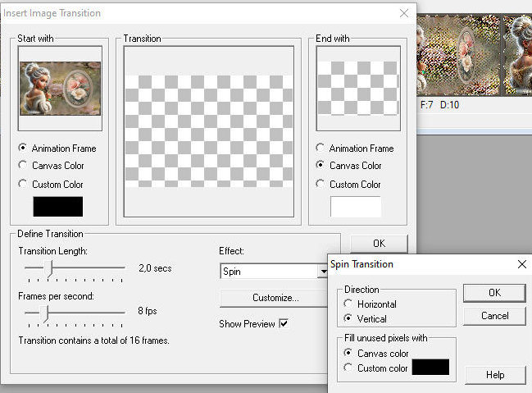Choose Canvas color fill in Spin Transition
532x393 pixels.
(349, 354)
